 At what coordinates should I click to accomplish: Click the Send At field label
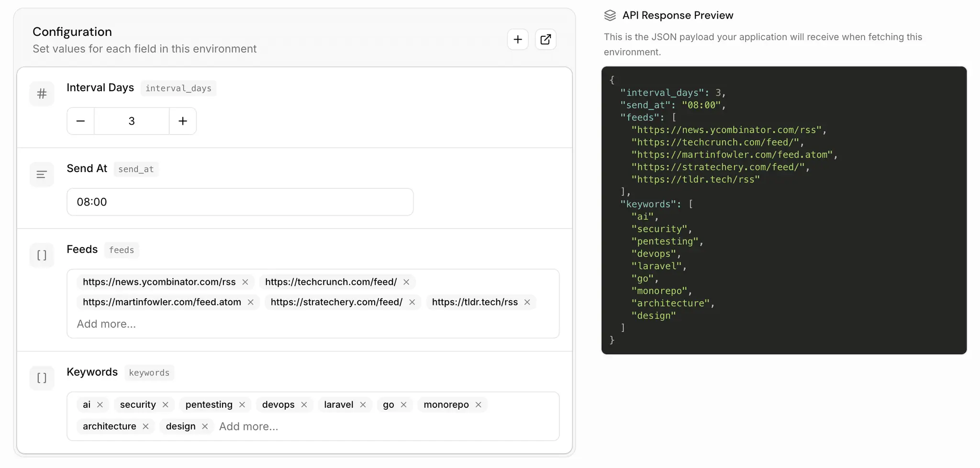click(87, 168)
